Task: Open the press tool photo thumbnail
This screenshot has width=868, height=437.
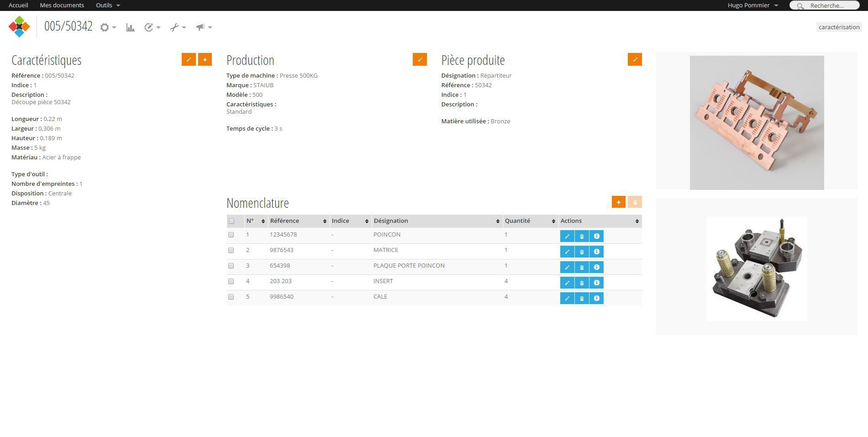Action: [x=757, y=269]
